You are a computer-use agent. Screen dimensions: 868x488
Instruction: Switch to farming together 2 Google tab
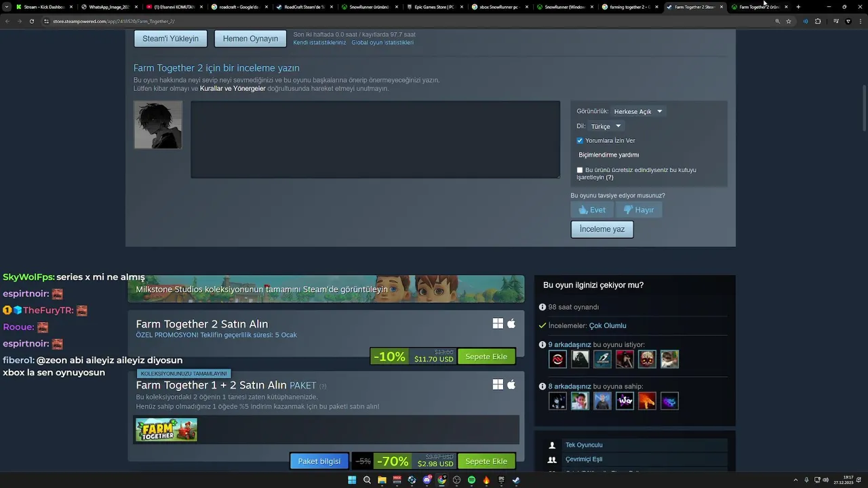click(629, 7)
